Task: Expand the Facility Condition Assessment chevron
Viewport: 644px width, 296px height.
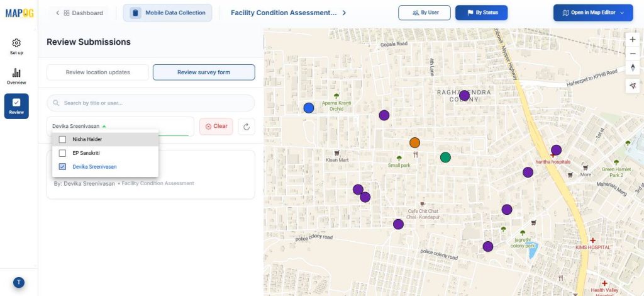Action: coord(344,13)
